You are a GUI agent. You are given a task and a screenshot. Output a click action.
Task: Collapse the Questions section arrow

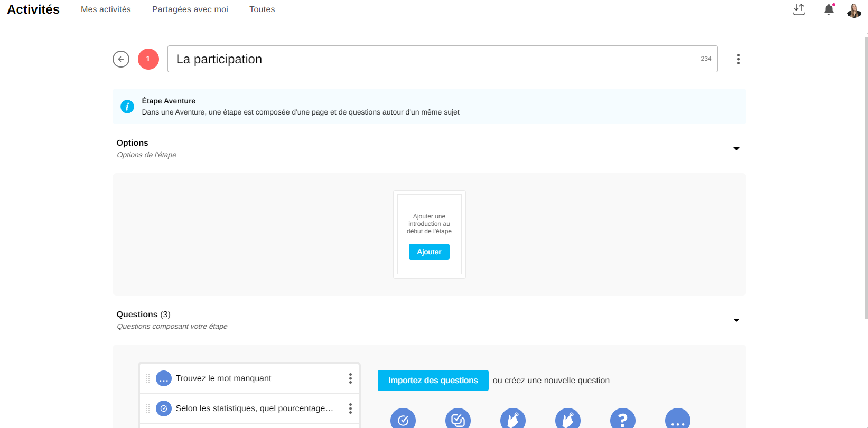tap(736, 320)
